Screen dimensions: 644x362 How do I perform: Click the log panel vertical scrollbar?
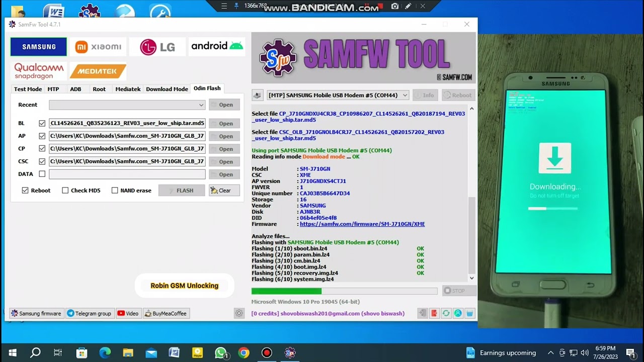point(471,234)
